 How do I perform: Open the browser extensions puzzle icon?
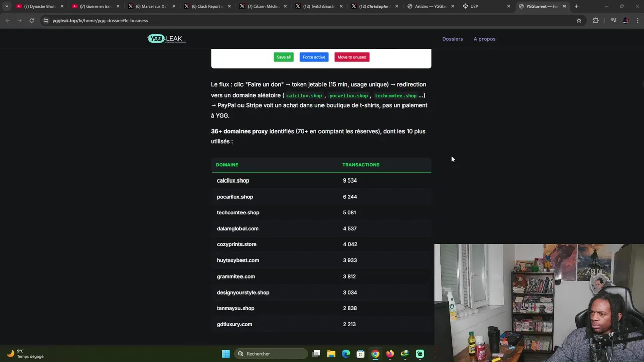point(596,21)
